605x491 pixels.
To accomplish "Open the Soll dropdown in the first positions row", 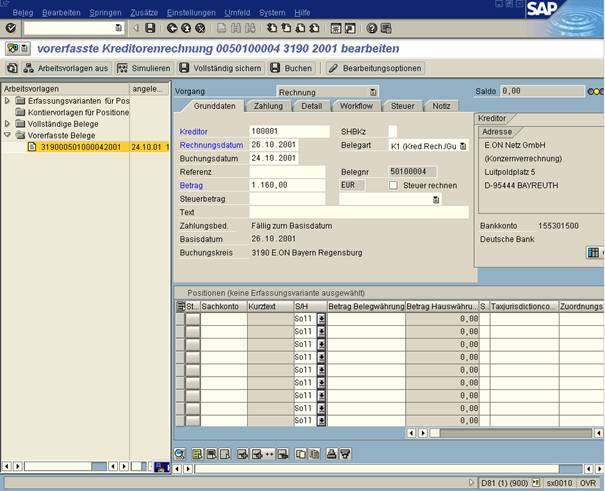I will pyautogui.click(x=321, y=319).
